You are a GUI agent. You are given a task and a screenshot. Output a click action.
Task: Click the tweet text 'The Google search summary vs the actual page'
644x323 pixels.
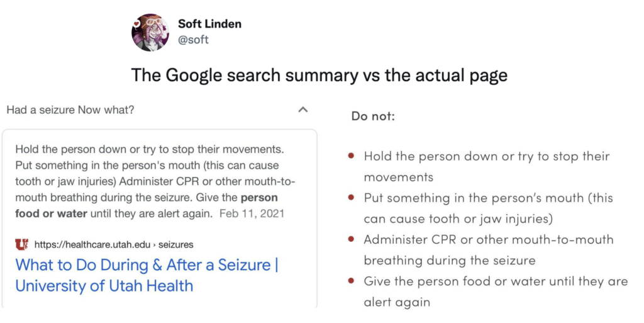(x=319, y=75)
